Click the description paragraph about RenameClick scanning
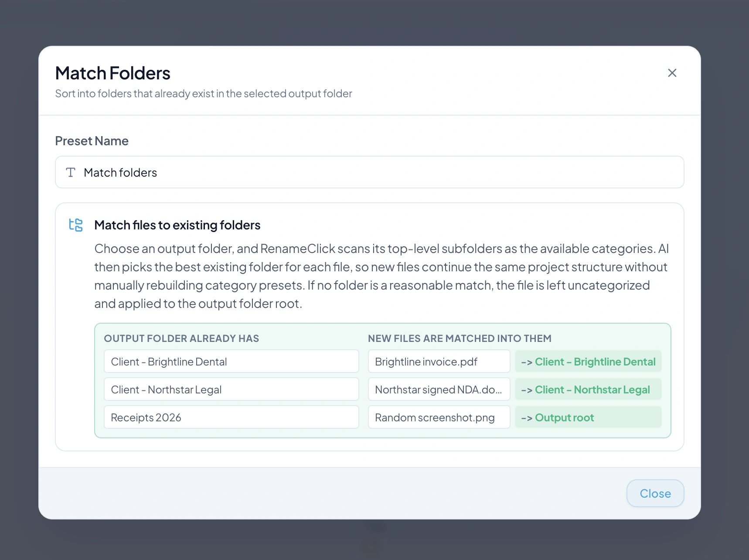The image size is (749, 560). point(381,276)
